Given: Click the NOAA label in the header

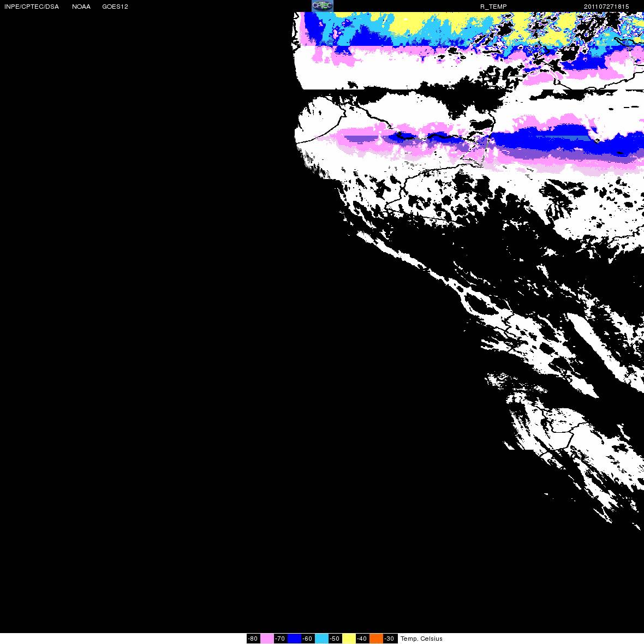Looking at the screenshot, I should click(x=81, y=7).
